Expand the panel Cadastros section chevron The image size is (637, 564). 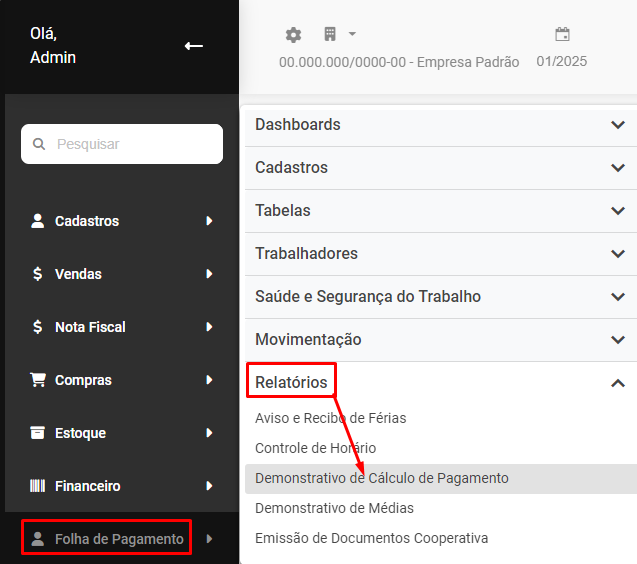point(618,168)
